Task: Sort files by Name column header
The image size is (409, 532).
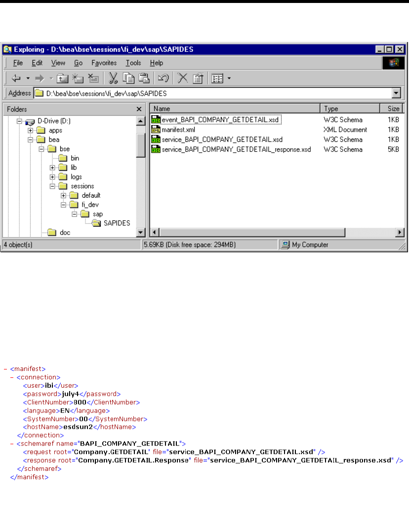Action: point(235,109)
